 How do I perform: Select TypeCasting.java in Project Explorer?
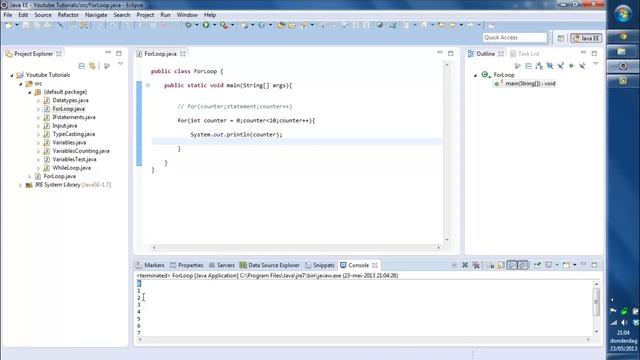point(73,134)
